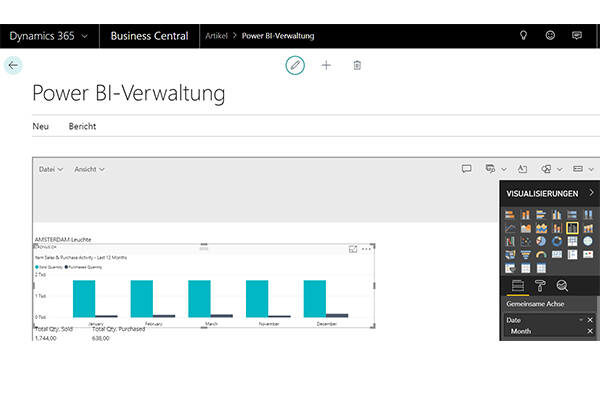Click the Artikel breadcrumb link
Viewport: 600px width, 420px height.
pos(216,36)
